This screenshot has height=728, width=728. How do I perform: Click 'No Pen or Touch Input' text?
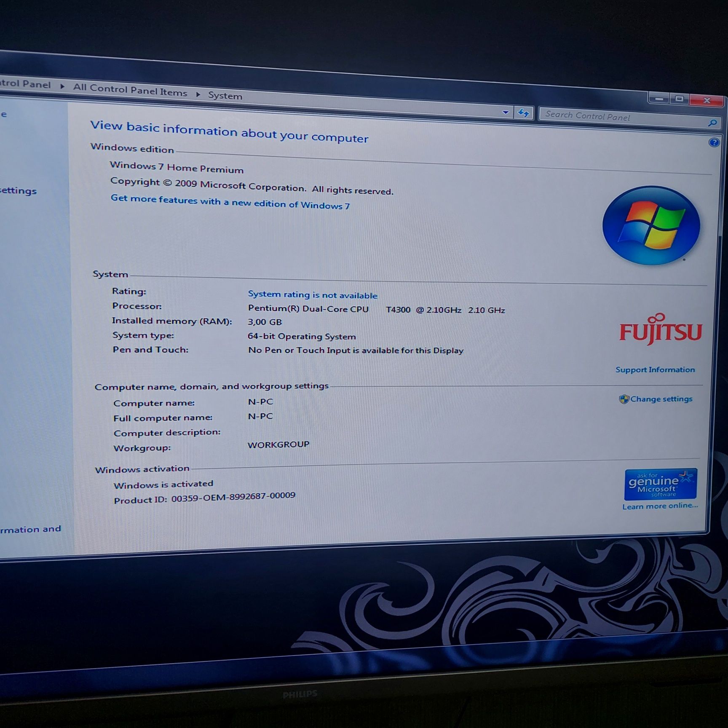356,350
